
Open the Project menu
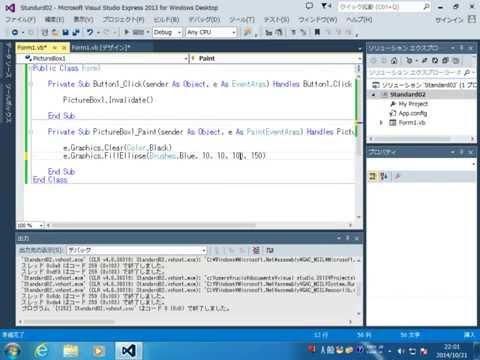[123, 20]
